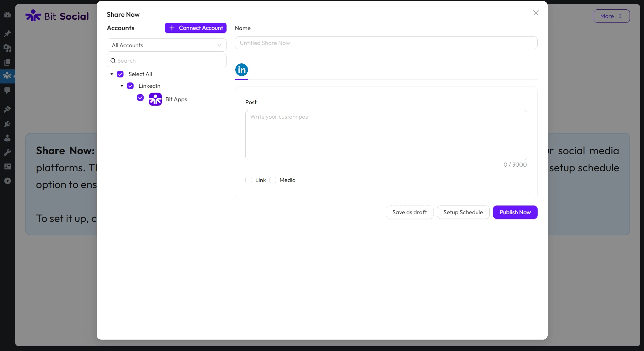
Task: Collapse the Select All tree arrow
Action: (112, 74)
